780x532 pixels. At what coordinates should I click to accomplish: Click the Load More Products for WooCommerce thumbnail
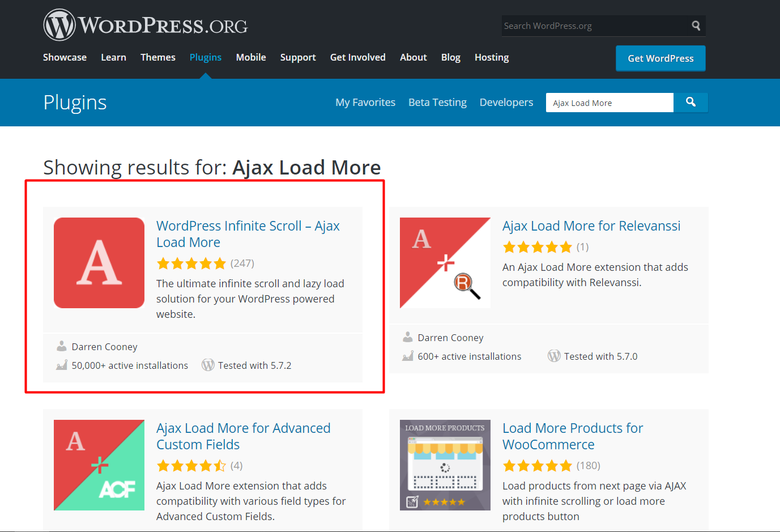(445, 465)
